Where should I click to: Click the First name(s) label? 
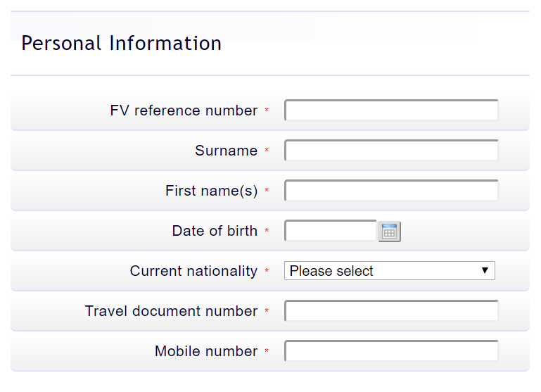point(211,191)
